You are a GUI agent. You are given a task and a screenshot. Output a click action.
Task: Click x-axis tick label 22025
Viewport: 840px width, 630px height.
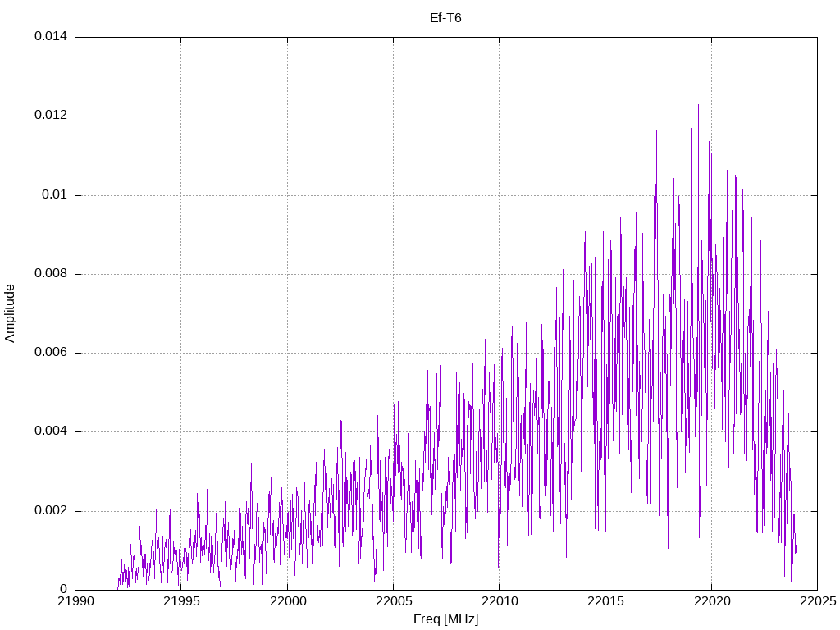pyautogui.click(x=818, y=601)
